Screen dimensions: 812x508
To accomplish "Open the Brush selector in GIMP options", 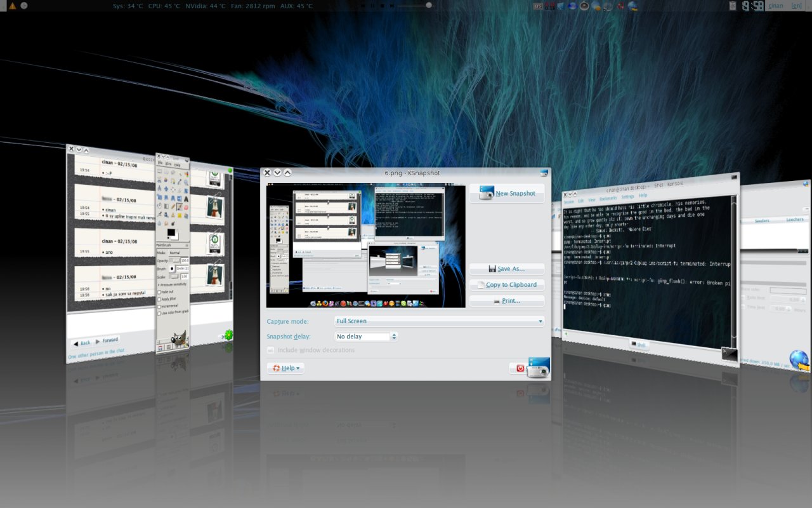I will coord(173,268).
